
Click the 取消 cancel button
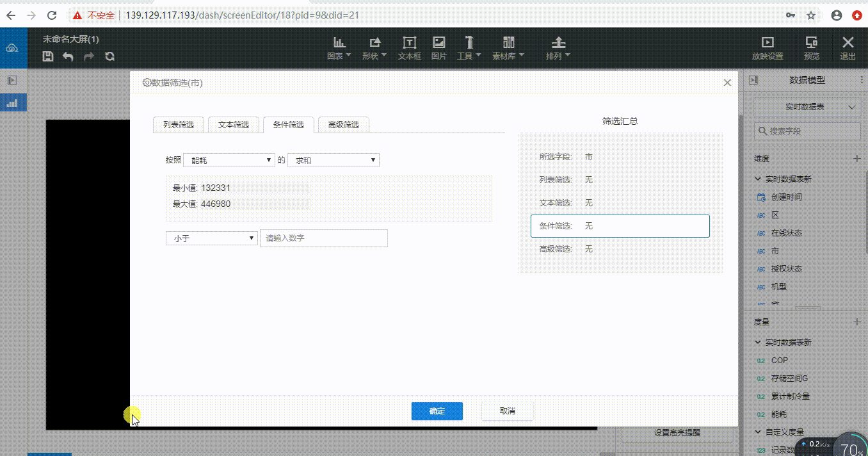(x=508, y=411)
